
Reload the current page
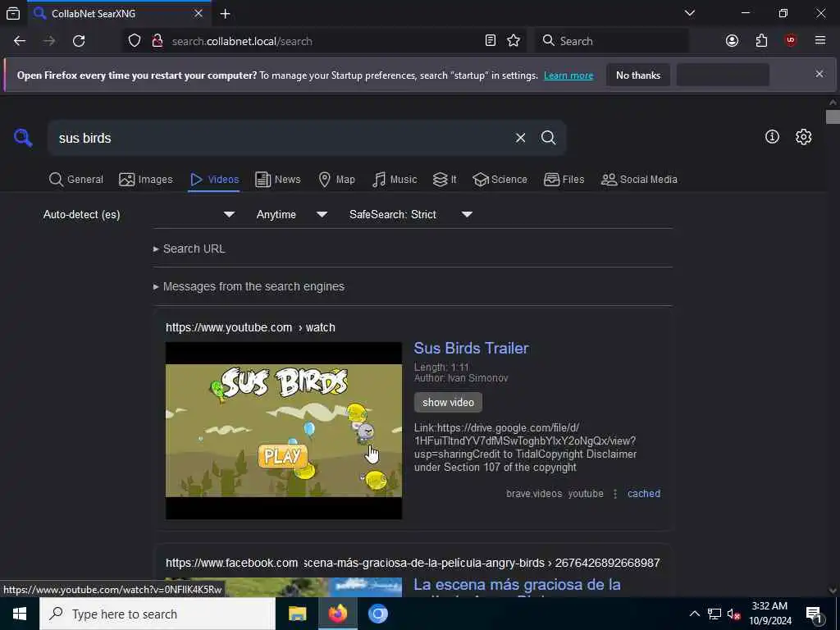[79, 41]
